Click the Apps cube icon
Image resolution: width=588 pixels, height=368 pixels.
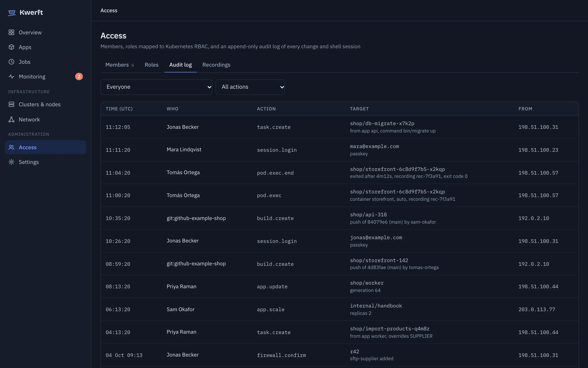(11, 47)
